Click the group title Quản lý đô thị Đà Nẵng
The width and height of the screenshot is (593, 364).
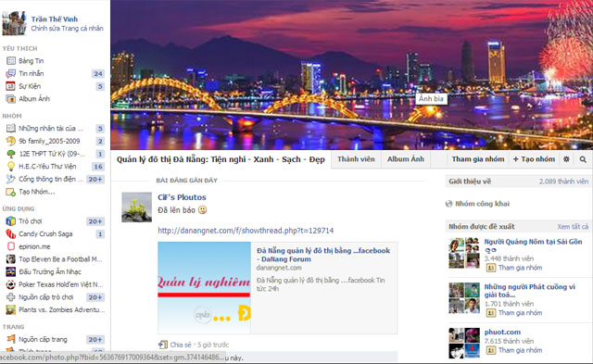click(x=221, y=159)
